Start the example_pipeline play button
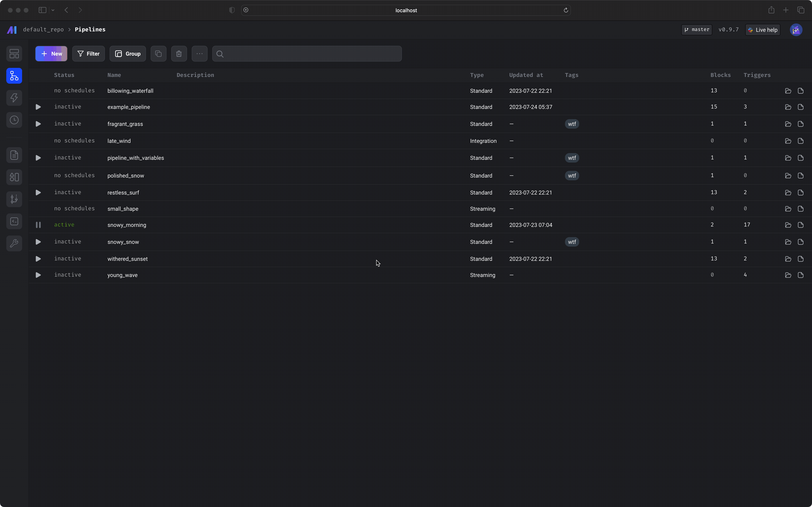The image size is (812, 507). pos(38,107)
